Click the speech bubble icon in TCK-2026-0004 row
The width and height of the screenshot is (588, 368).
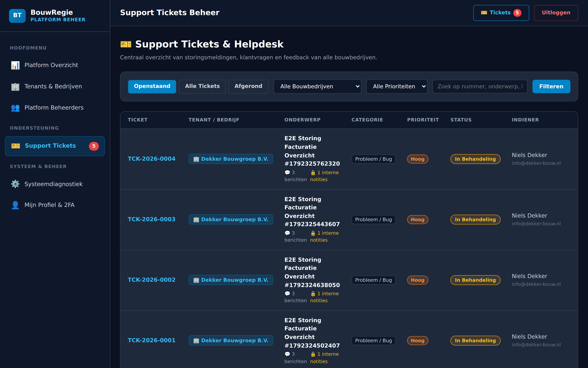tap(287, 173)
